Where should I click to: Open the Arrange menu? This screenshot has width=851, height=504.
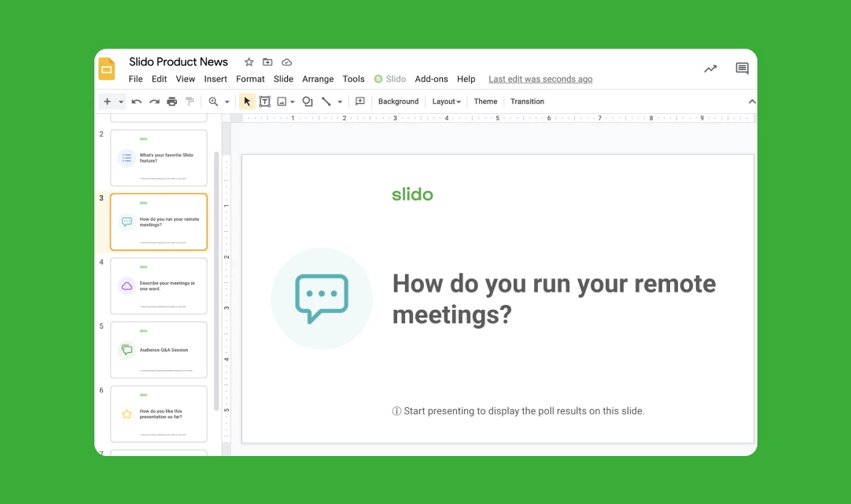[x=318, y=79]
